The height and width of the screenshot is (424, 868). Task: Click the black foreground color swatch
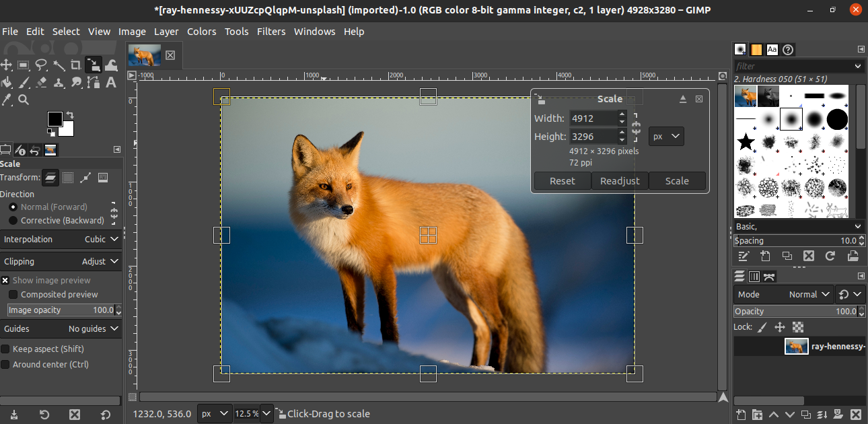[55, 119]
